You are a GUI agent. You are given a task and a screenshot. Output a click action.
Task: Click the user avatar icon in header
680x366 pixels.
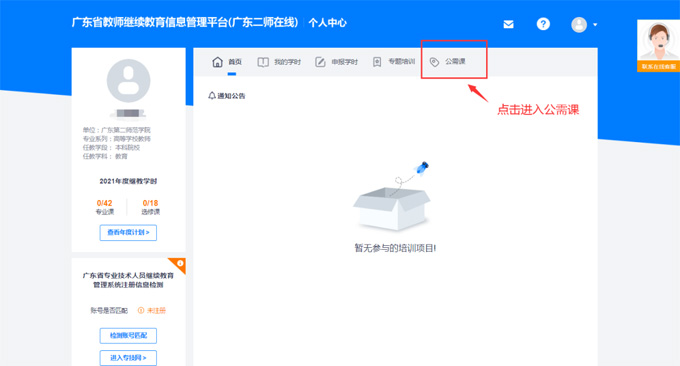[x=579, y=25]
